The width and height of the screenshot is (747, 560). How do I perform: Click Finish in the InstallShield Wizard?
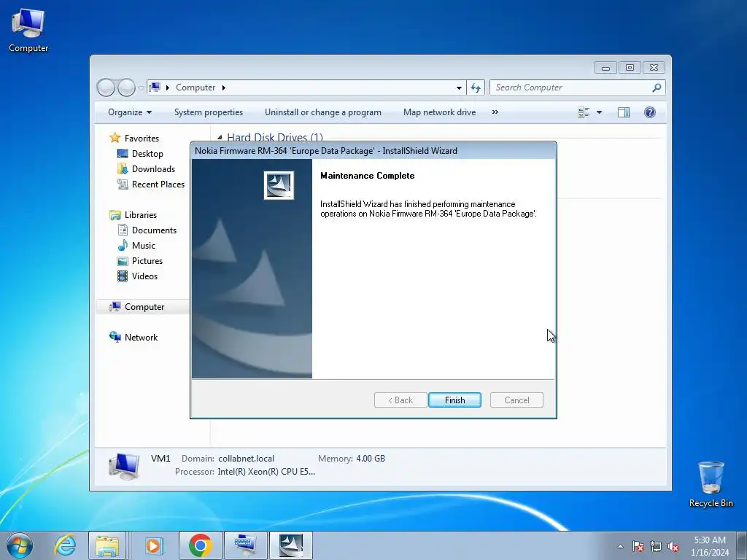point(454,400)
